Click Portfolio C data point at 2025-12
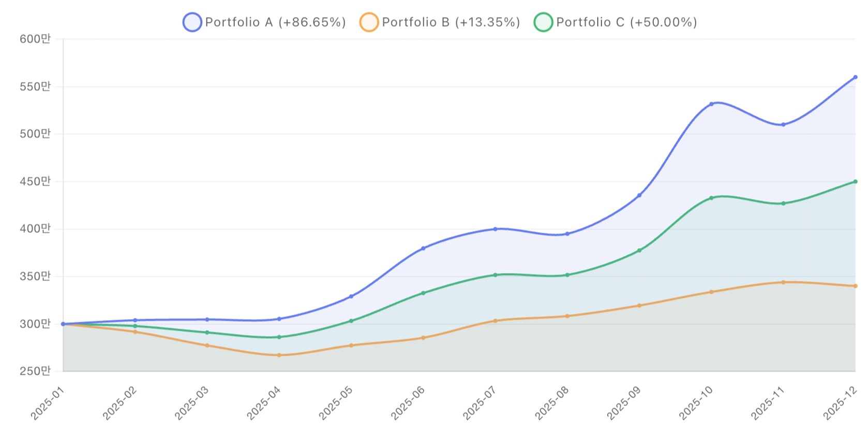 click(855, 182)
